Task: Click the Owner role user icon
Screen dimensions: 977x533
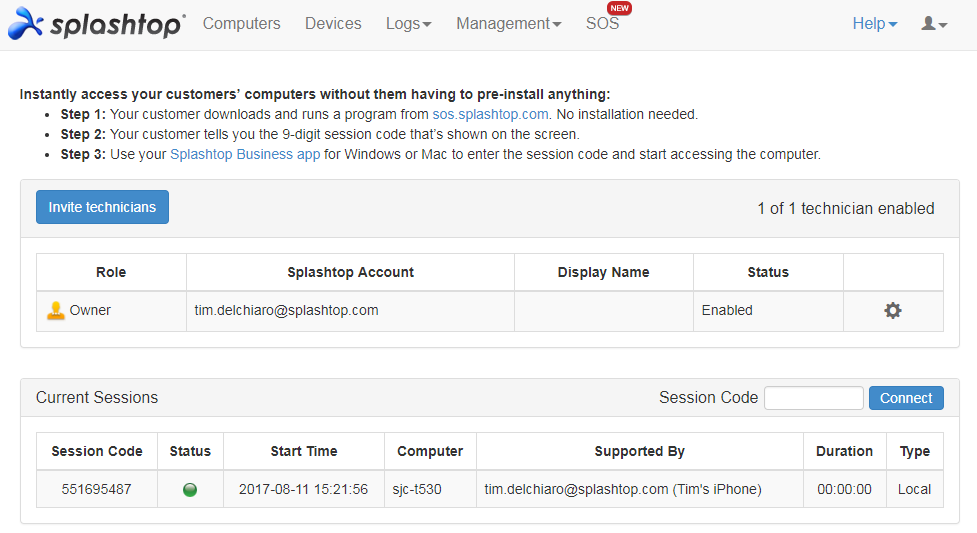Action: pos(56,311)
